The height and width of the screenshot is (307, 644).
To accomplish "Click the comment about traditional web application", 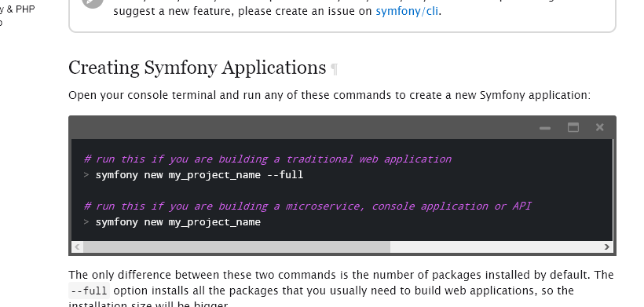I will point(268,159).
